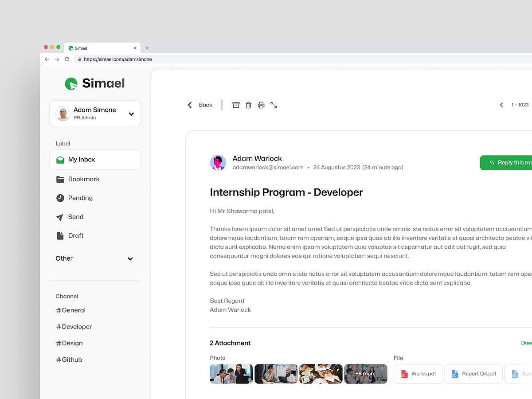The image size is (532, 399).
Task: Open the Pending label
Action: (x=81, y=198)
